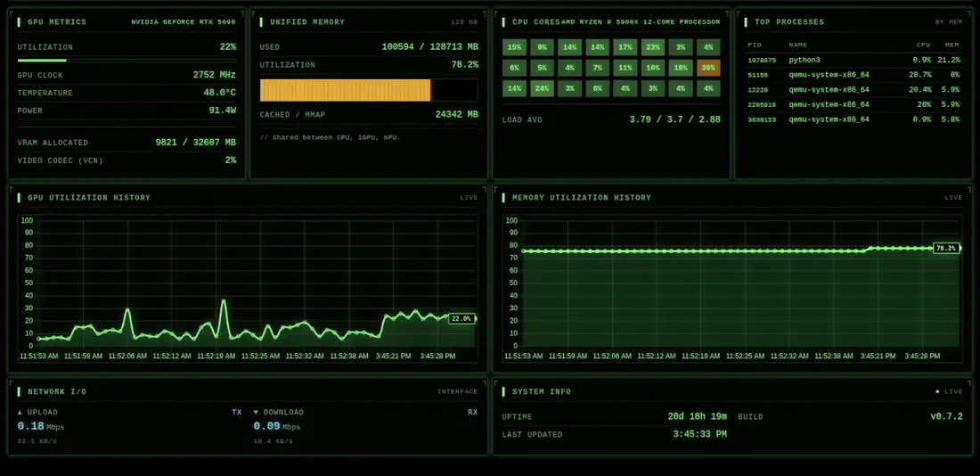Screen dimensions: 980x476
Task: Click the GPU Metrics panel title
Action: 57,22
